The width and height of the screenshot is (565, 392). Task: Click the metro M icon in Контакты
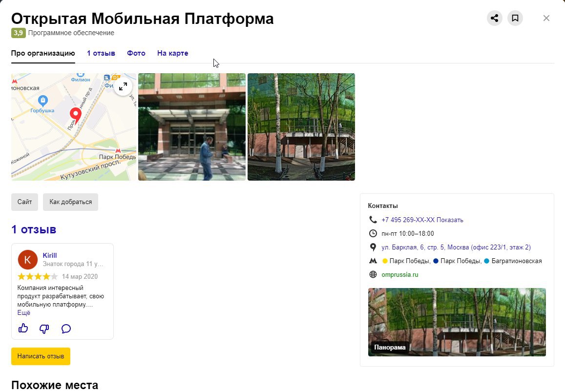tap(373, 261)
